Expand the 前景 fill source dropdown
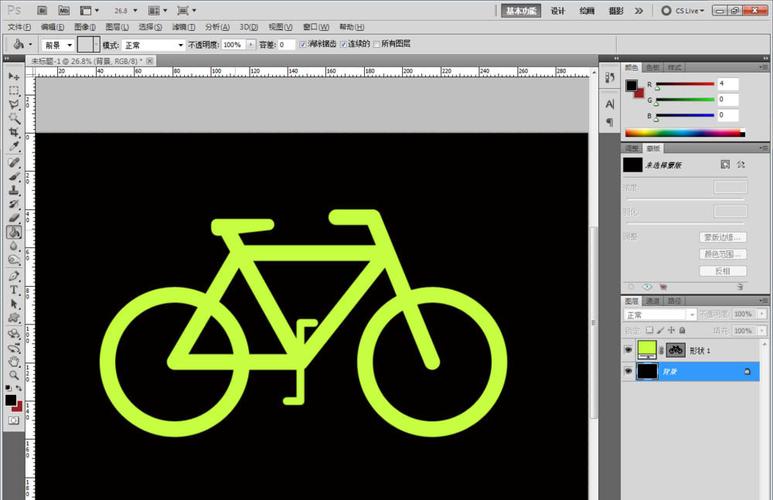The image size is (773, 500). (59, 45)
